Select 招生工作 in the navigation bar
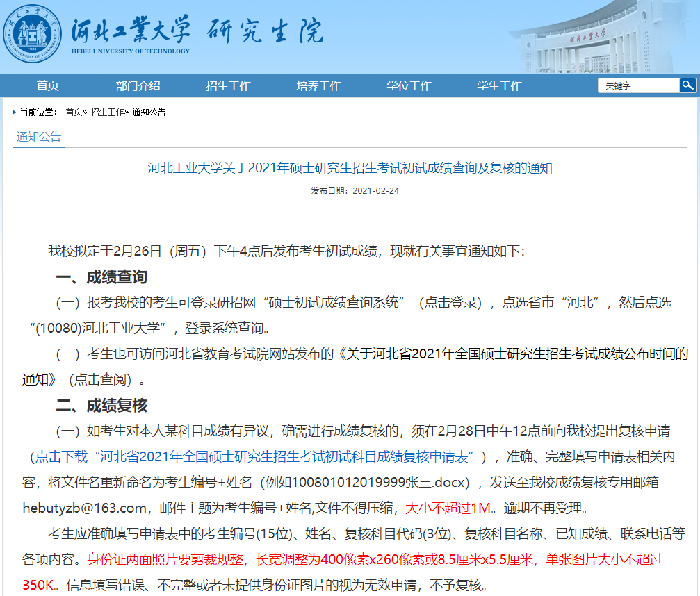Screen dimensions: 700x596 pyautogui.click(x=228, y=86)
